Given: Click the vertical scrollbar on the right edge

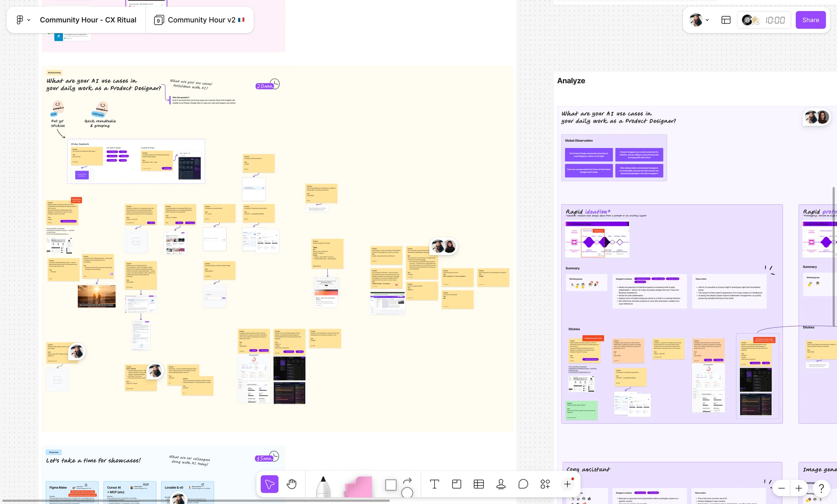Looking at the screenshot, I should pyautogui.click(x=834, y=256).
